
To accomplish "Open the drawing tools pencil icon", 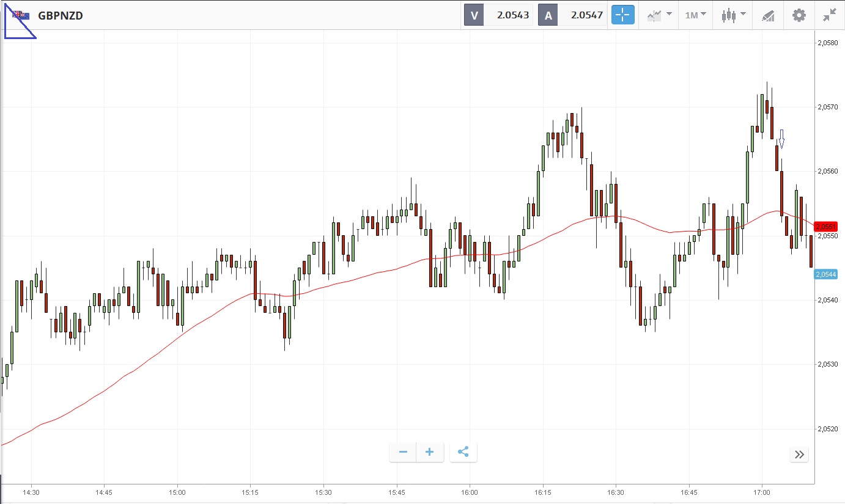I will [768, 15].
